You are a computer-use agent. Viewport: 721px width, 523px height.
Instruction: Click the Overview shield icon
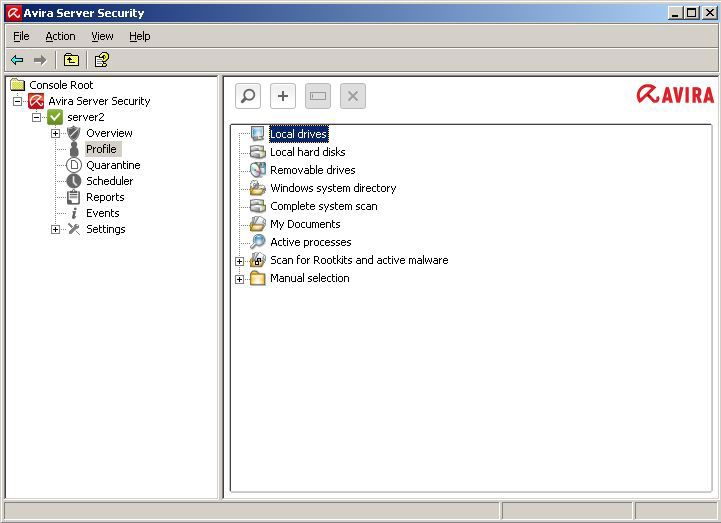coord(74,133)
